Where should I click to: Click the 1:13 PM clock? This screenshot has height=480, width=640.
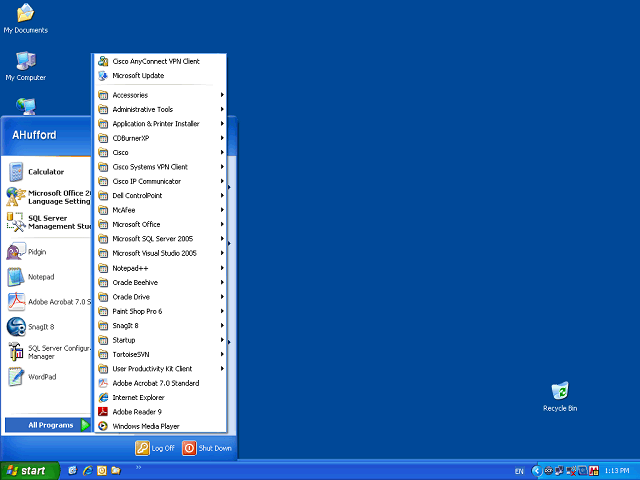point(617,471)
